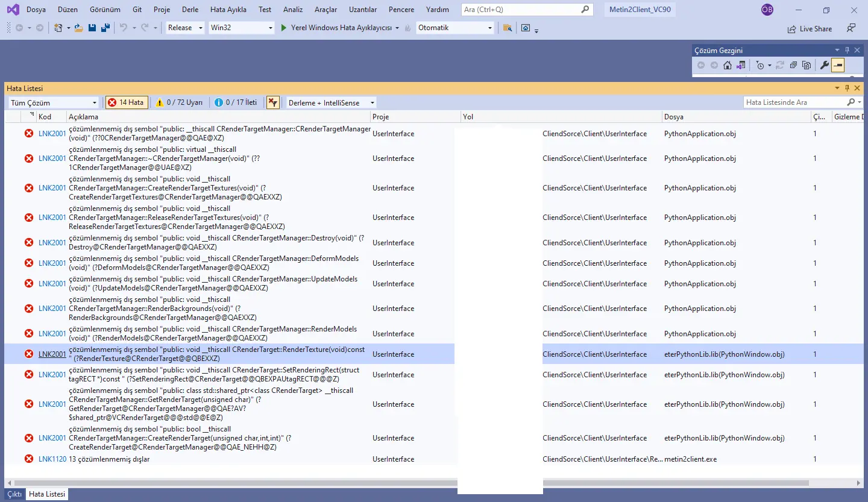Click the Open File folder icon
868x502 pixels.
(x=79, y=28)
